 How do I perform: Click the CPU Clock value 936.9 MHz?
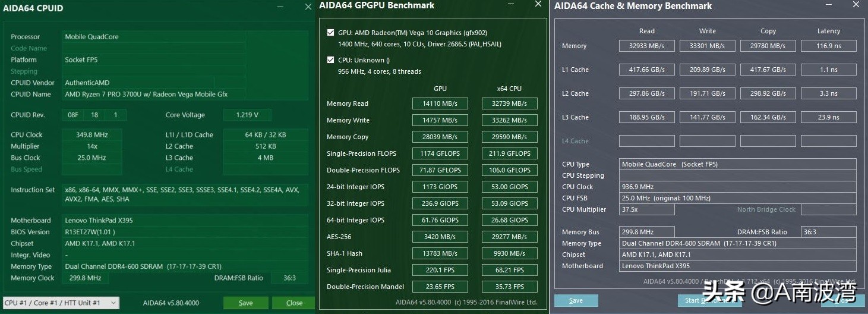tap(737, 187)
